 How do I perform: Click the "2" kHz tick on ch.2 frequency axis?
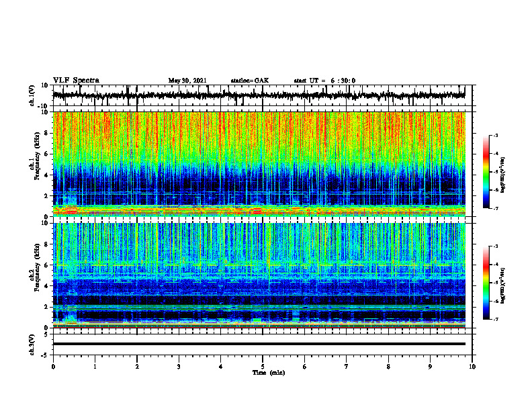click(46, 307)
